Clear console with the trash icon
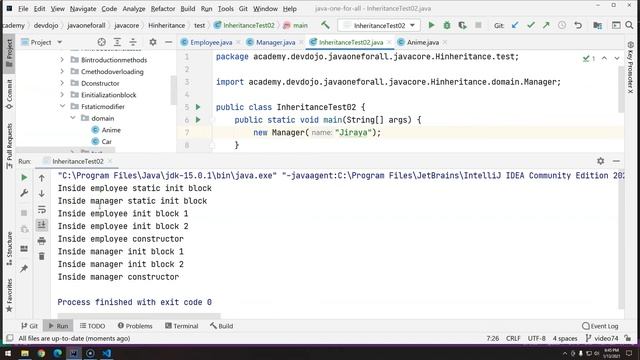Screen dimensions: 640x360 pyautogui.click(x=42, y=256)
